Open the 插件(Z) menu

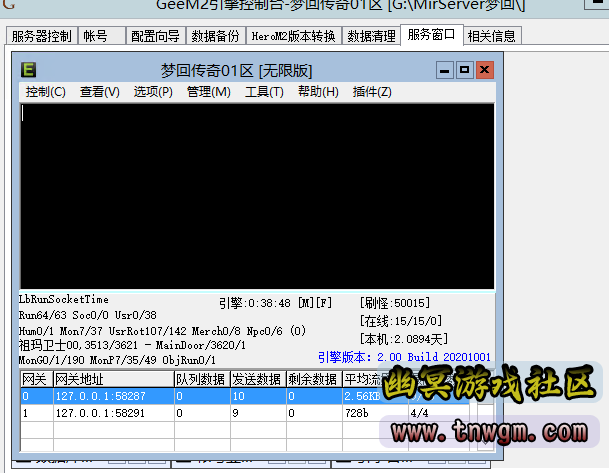372,92
